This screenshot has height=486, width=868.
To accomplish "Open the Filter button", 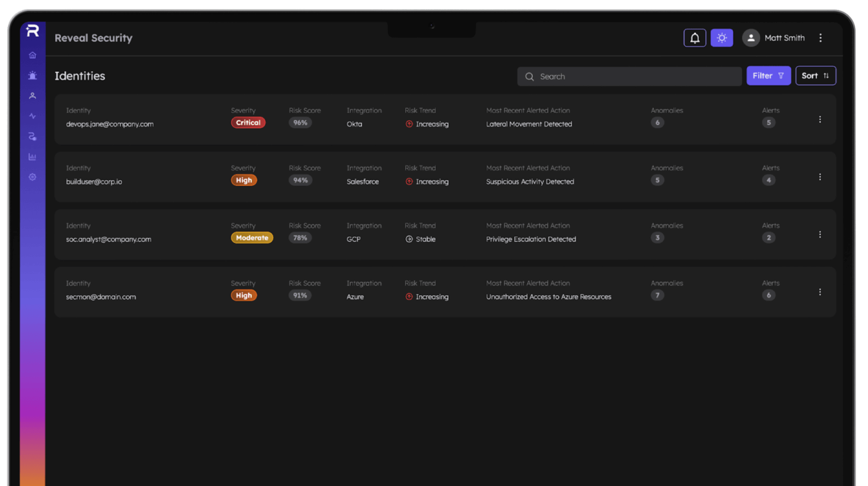I will (769, 76).
